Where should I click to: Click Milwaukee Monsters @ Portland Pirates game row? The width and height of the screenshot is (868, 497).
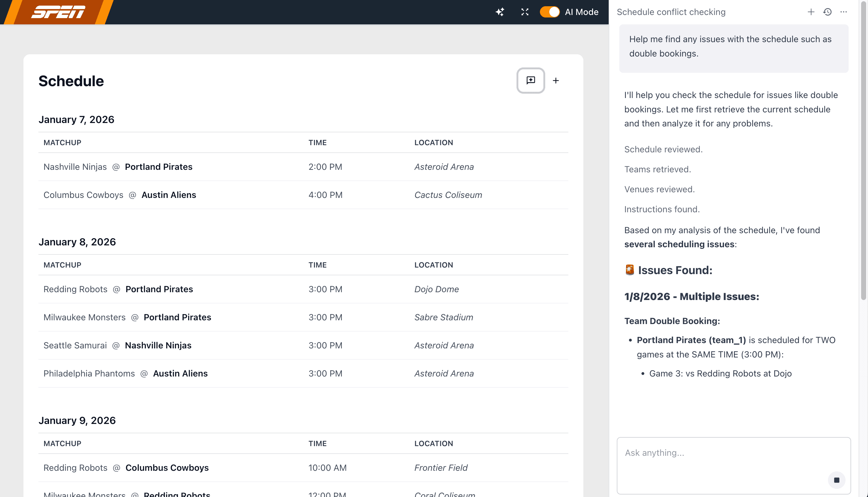[x=127, y=317]
